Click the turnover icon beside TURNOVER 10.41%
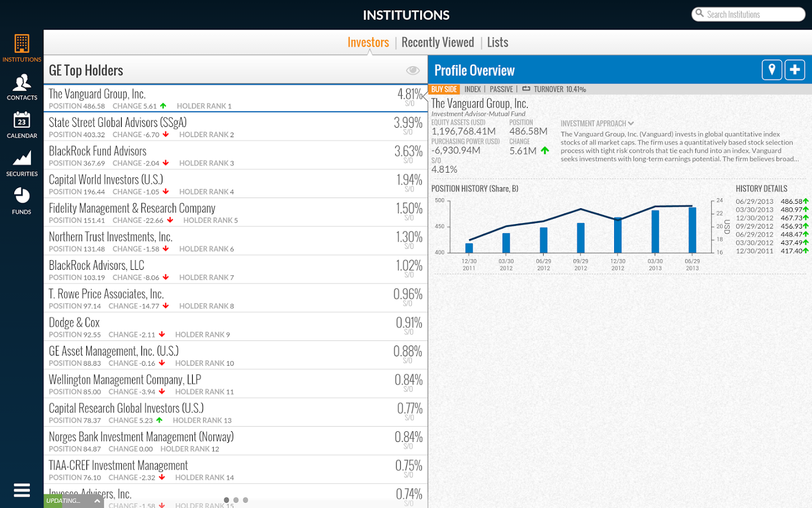Viewport: 812px width, 508px height. (x=526, y=89)
